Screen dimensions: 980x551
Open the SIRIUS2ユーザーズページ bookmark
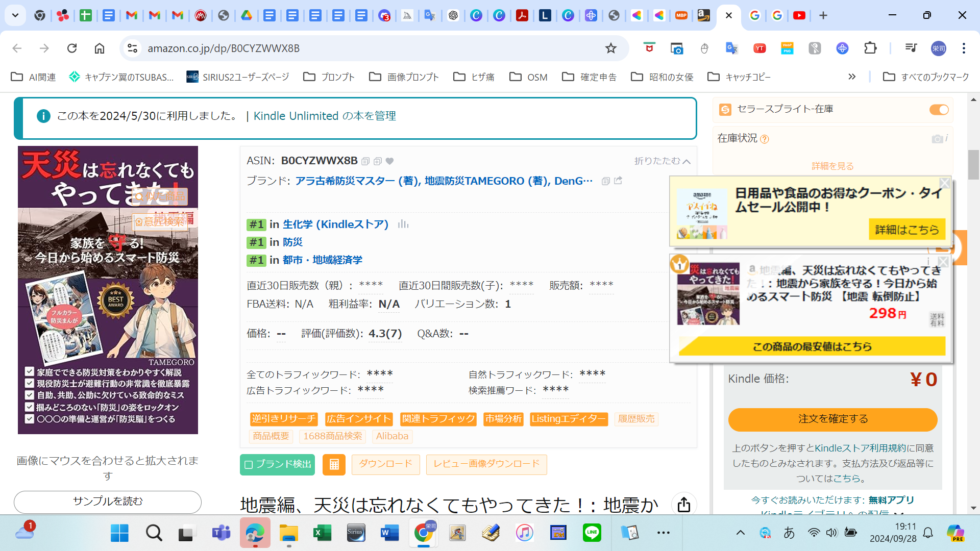238,77
